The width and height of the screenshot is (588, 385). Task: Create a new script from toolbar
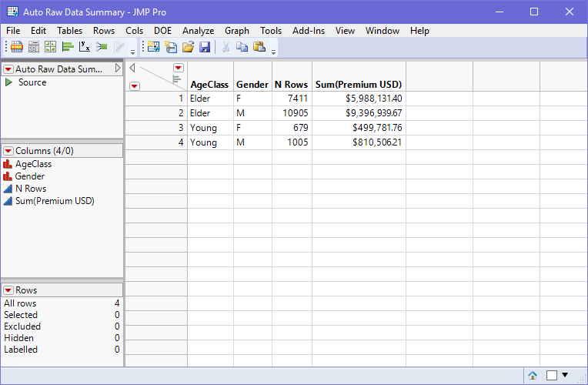[x=171, y=46]
